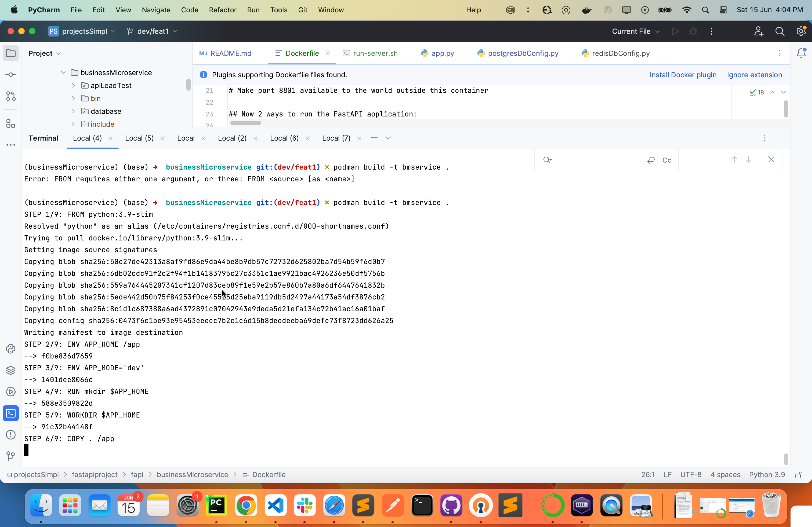
Task: Click fastapiproject in breadcrumb bar
Action: coord(95,475)
